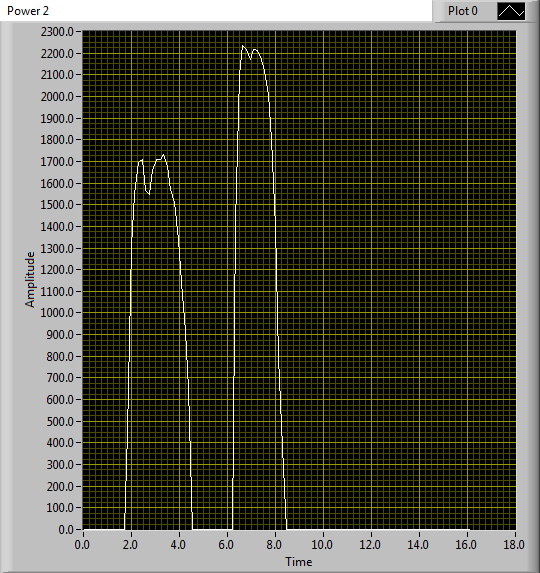Click the Time axis label

tap(298, 562)
